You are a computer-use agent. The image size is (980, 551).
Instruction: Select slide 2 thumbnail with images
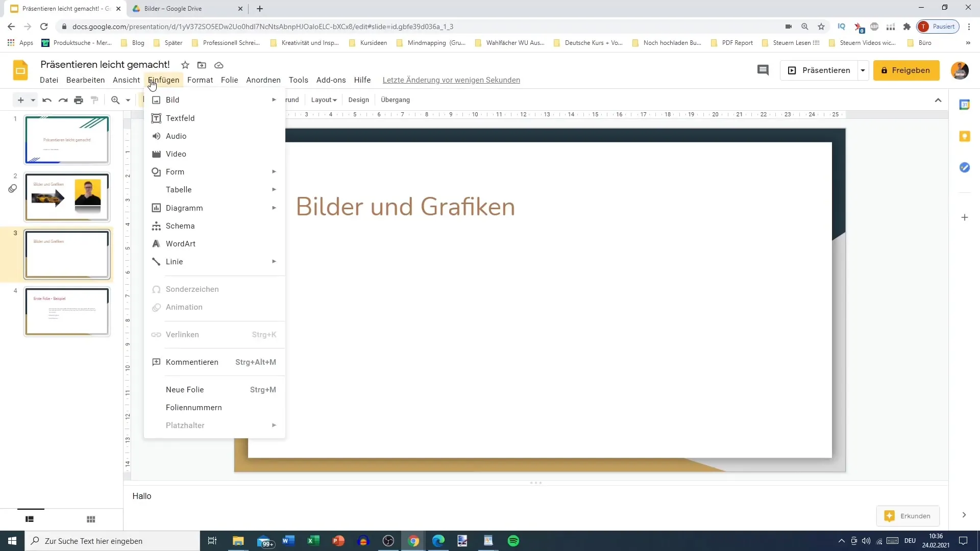coord(67,197)
